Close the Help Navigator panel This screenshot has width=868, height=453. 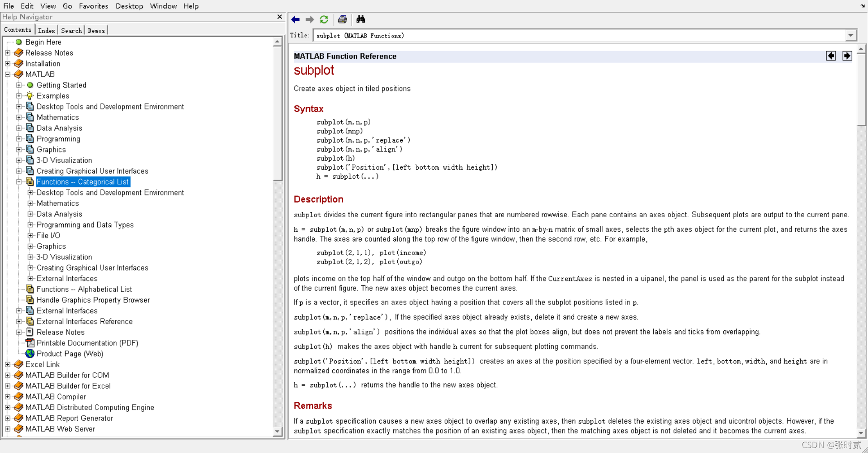(280, 17)
